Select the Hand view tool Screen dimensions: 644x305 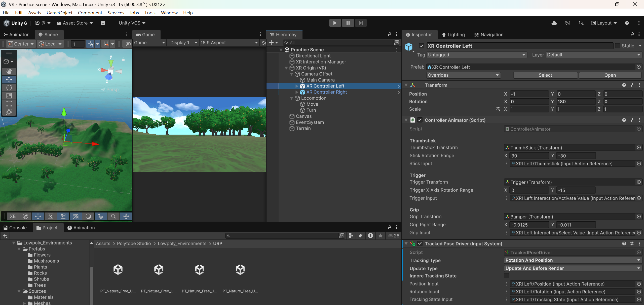[9, 72]
